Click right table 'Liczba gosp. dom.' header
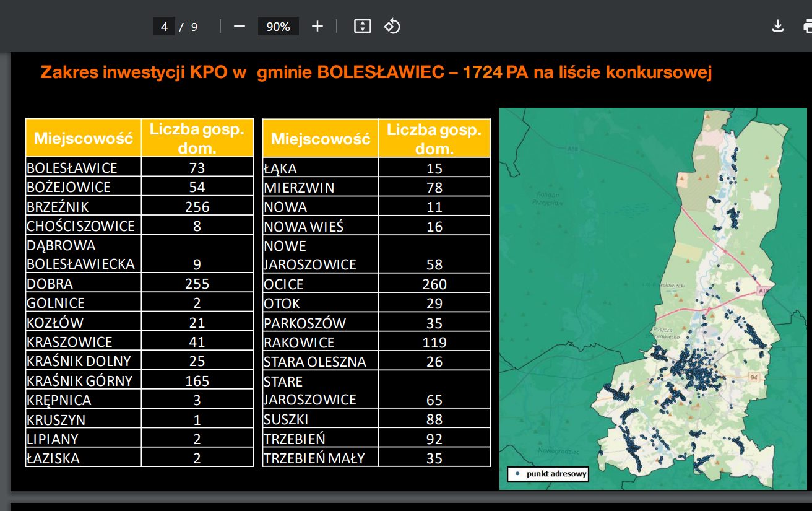Viewport: 812px width, 511px height. pyautogui.click(x=434, y=138)
